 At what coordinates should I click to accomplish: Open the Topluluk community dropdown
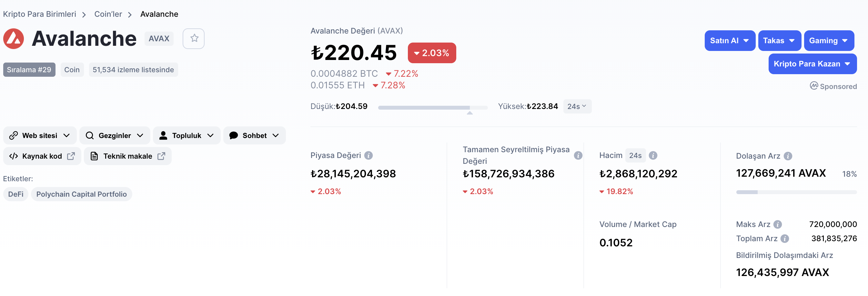click(x=187, y=135)
